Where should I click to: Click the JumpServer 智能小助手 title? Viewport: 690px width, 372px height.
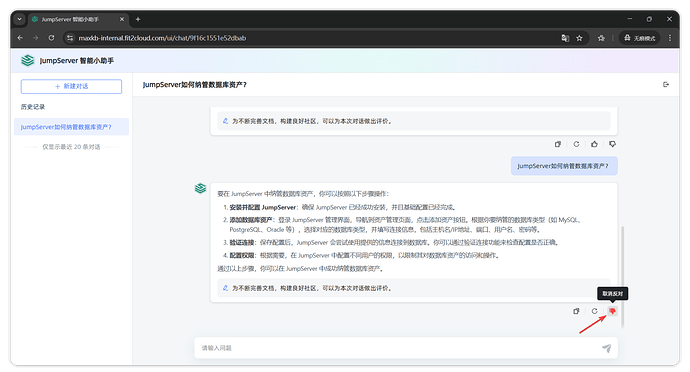(77, 61)
